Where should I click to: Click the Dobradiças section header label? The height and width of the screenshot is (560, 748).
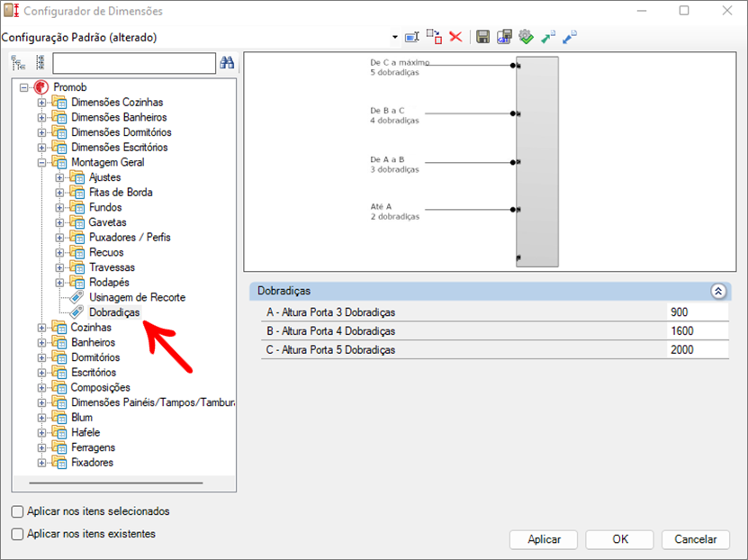pos(284,291)
